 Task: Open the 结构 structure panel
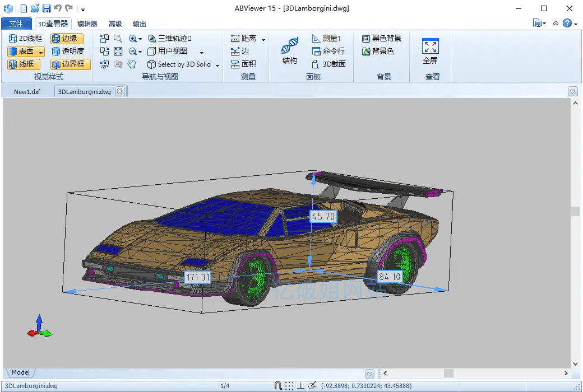tap(290, 51)
